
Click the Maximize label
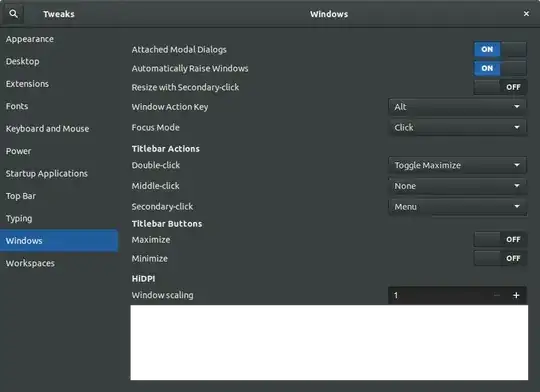click(151, 240)
